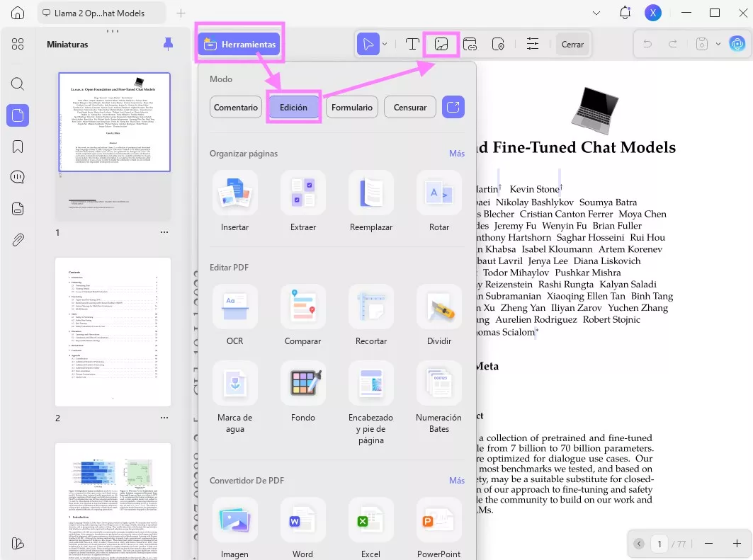Select the image editing tool
The width and height of the screenshot is (753, 560).
441,44
